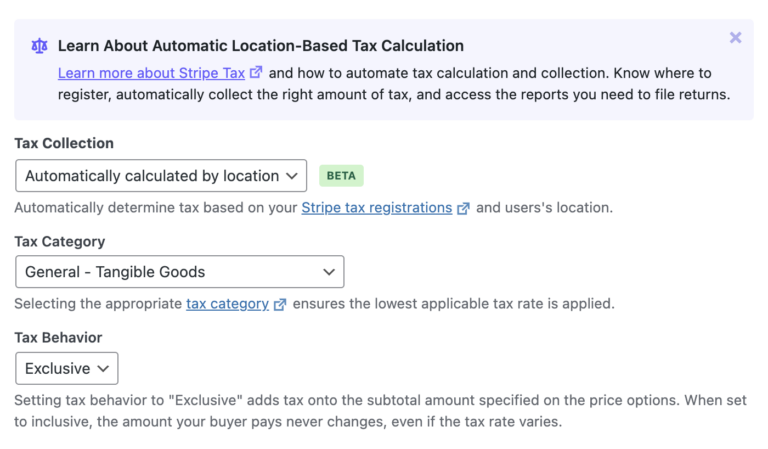The width and height of the screenshot is (768, 449).
Task: Click the Tax Category field label
Action: point(60,241)
